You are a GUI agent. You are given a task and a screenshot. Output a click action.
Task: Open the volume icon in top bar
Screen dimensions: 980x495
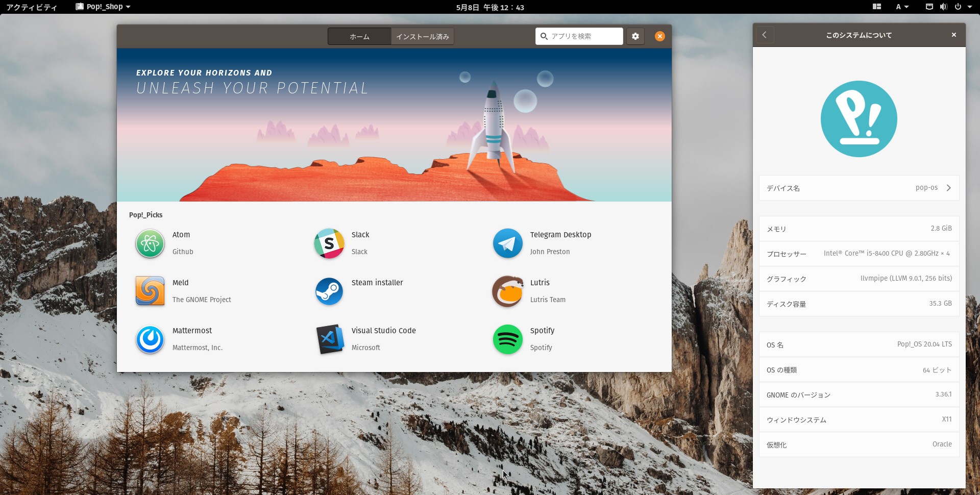tap(943, 7)
